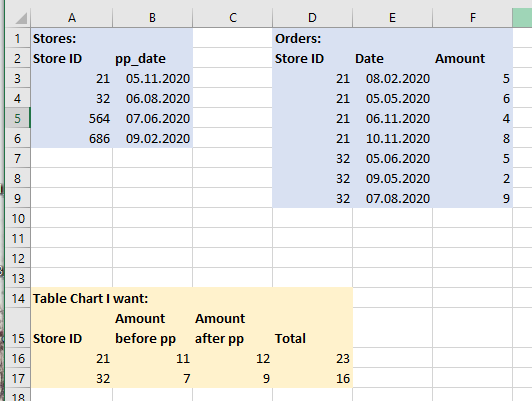Select amount cell 8 in row 6

[x=473, y=138]
